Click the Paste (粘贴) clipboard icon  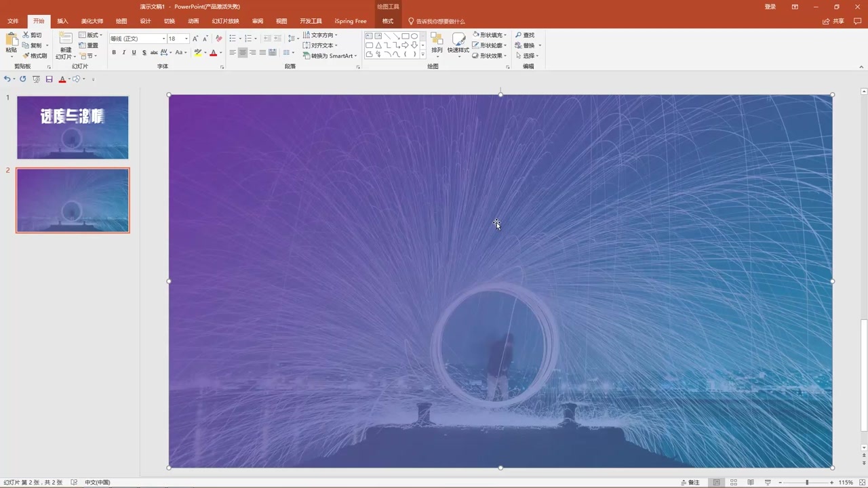tap(11, 39)
